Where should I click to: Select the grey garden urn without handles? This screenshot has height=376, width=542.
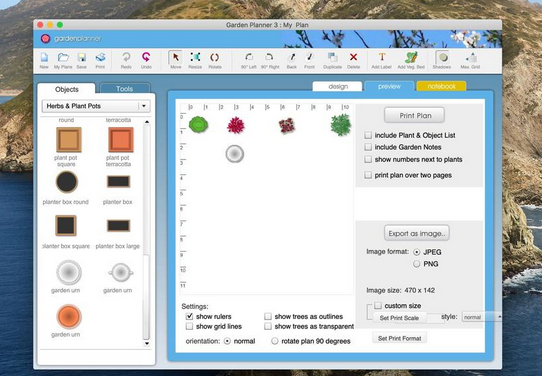tap(69, 272)
